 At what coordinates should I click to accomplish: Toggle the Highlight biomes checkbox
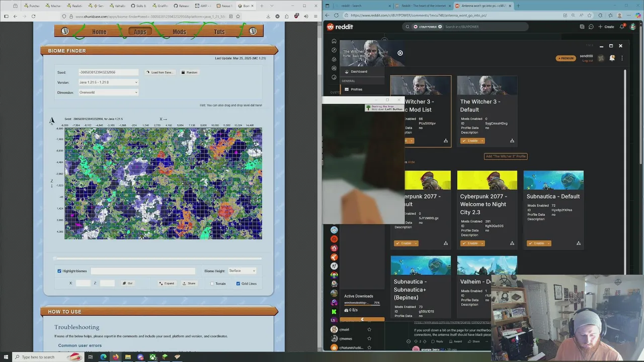(59, 271)
